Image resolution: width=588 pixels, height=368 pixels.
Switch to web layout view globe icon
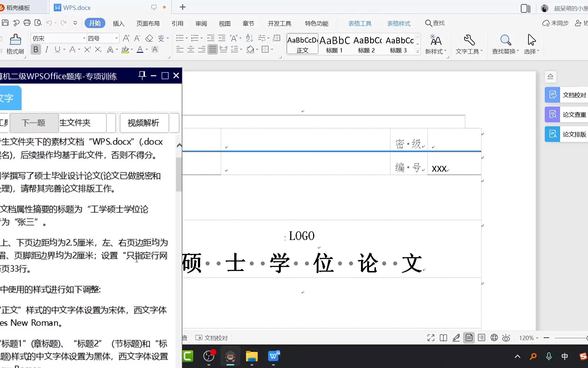tap(494, 338)
